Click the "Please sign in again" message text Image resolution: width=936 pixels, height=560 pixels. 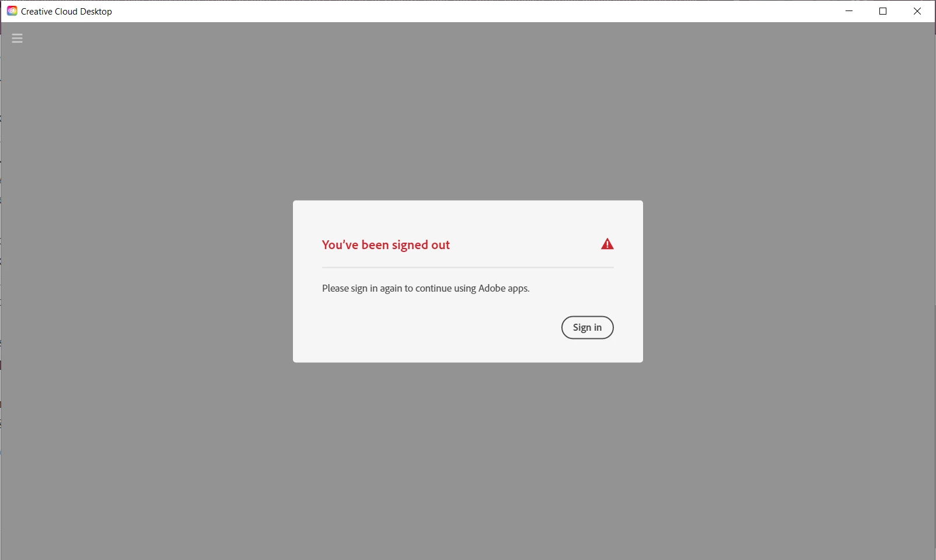(x=426, y=288)
